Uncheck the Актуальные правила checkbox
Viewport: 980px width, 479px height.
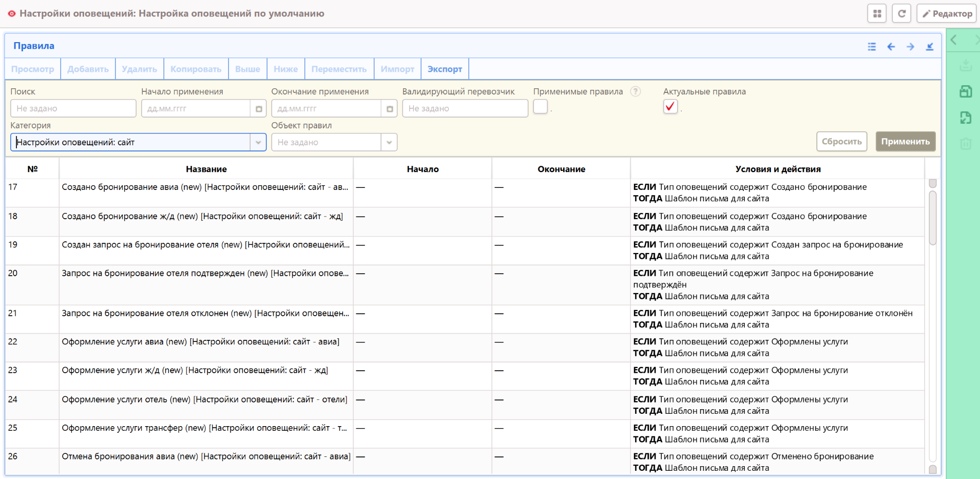[x=670, y=107]
